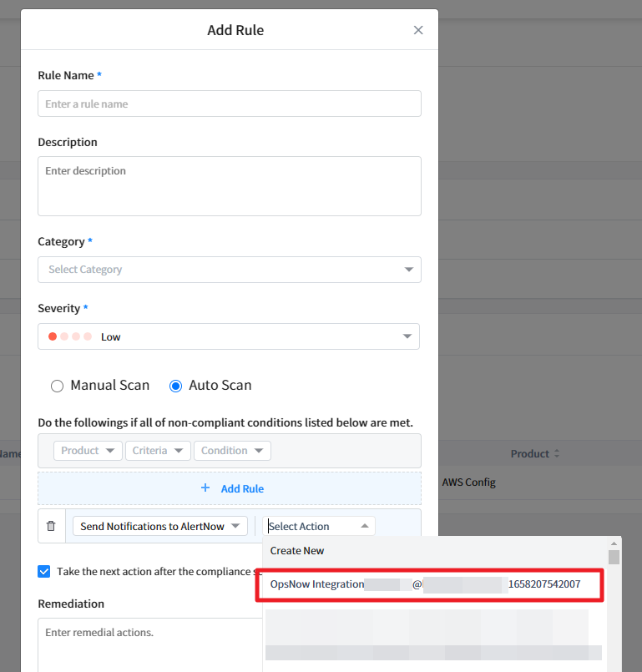
Task: Click the Rule Name input field
Action: (229, 104)
